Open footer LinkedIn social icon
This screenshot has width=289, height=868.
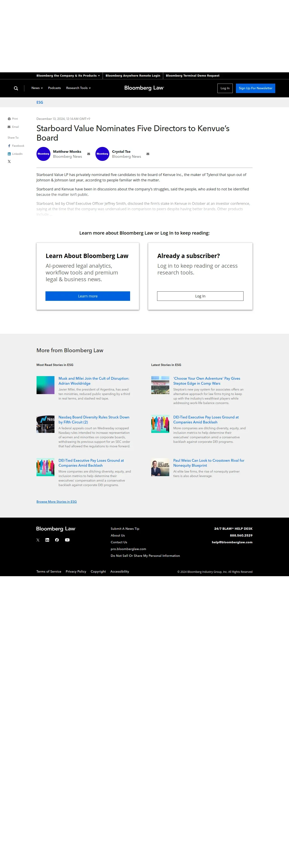pos(47,540)
